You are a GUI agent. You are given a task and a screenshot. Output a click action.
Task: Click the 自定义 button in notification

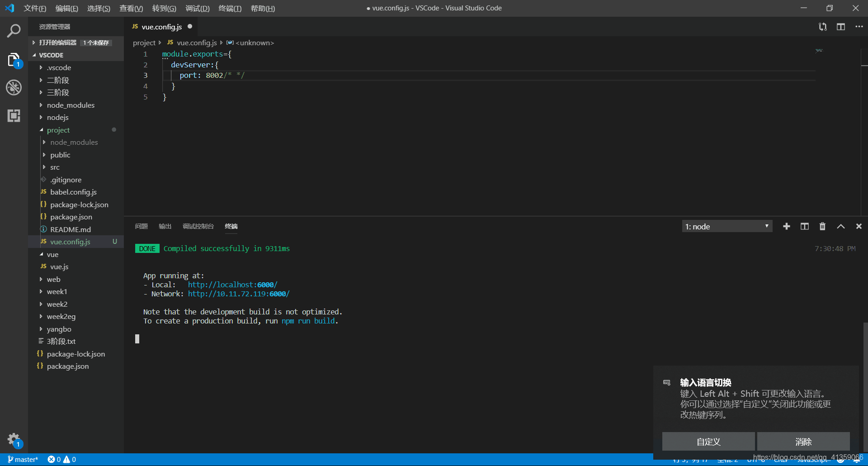(x=708, y=442)
